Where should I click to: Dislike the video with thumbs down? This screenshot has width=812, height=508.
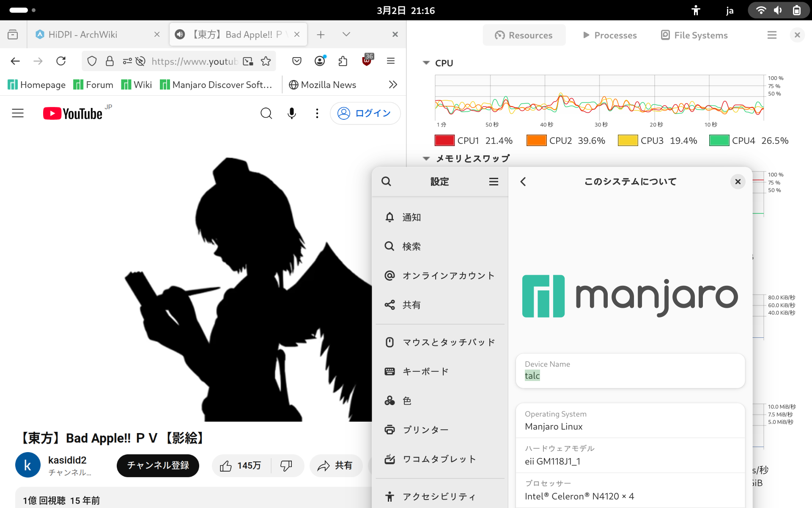(x=286, y=466)
